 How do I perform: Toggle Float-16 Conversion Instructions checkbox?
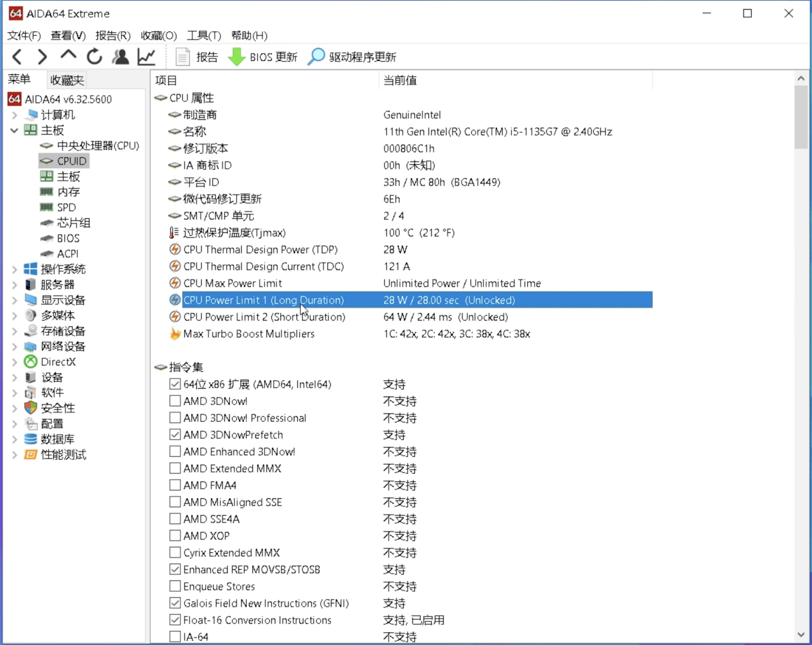pyautogui.click(x=175, y=620)
